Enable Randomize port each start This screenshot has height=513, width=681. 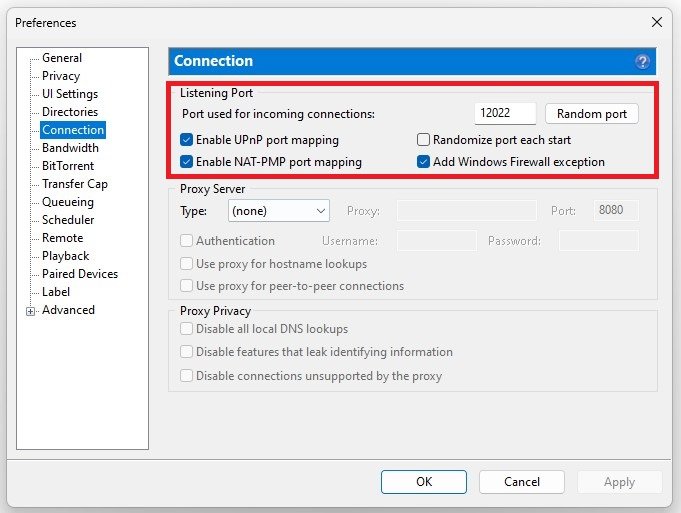[x=424, y=140]
